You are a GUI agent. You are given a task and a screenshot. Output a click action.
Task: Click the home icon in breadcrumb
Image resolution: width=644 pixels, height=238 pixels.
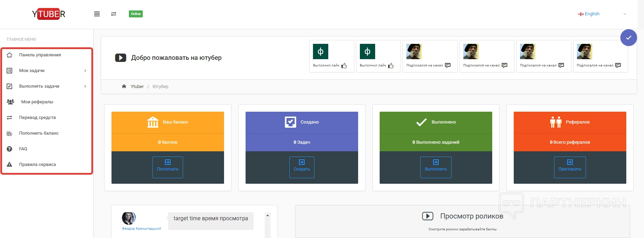pyautogui.click(x=124, y=86)
